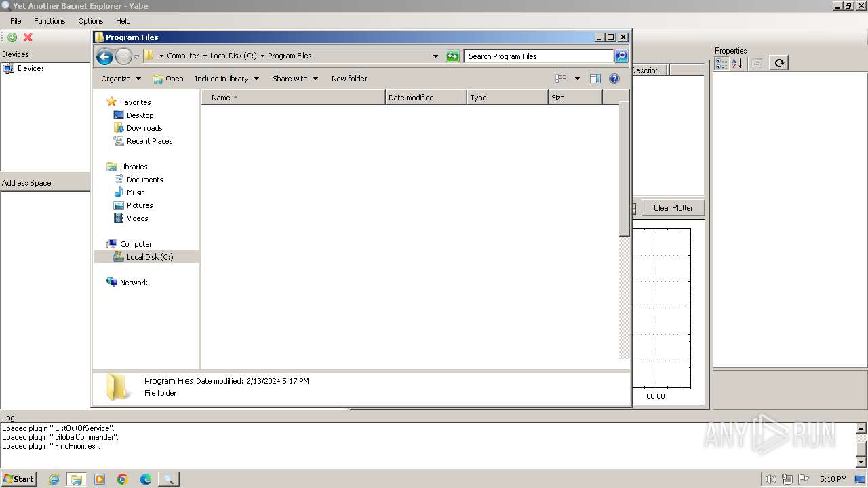The image size is (868, 488).
Task: Open the Include in library dropdown
Action: click(226, 79)
